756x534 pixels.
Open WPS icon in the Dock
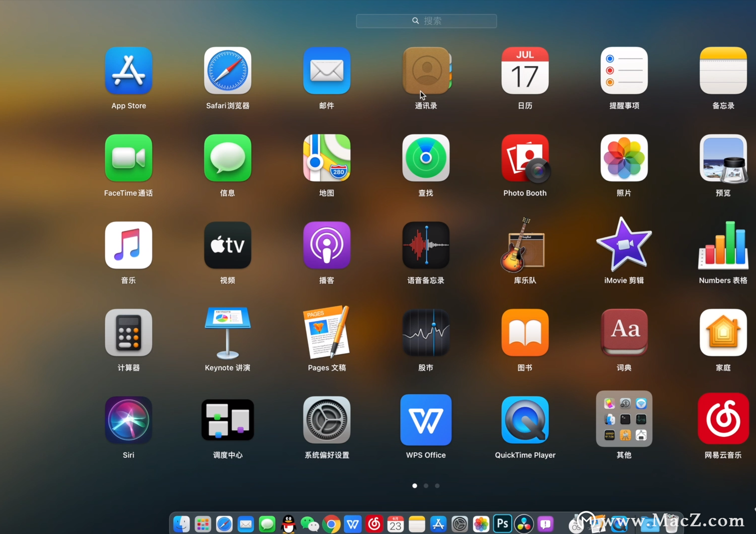tap(353, 524)
